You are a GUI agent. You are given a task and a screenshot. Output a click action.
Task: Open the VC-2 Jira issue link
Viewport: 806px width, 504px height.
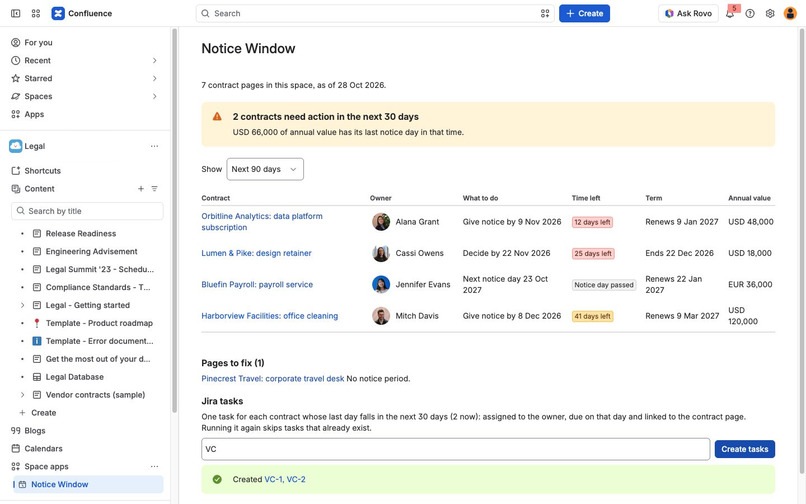[296, 479]
